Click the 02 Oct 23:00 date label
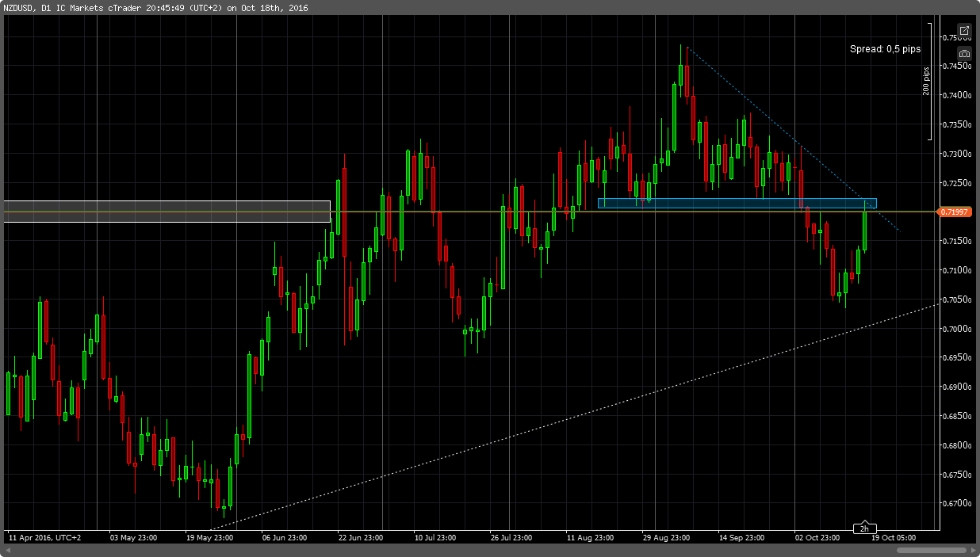 pyautogui.click(x=819, y=538)
